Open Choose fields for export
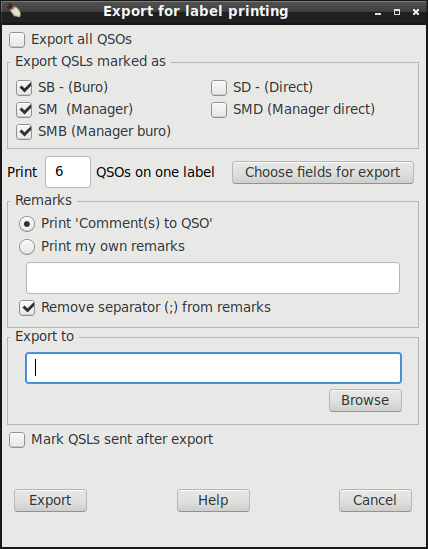The width and height of the screenshot is (428, 549). (323, 172)
